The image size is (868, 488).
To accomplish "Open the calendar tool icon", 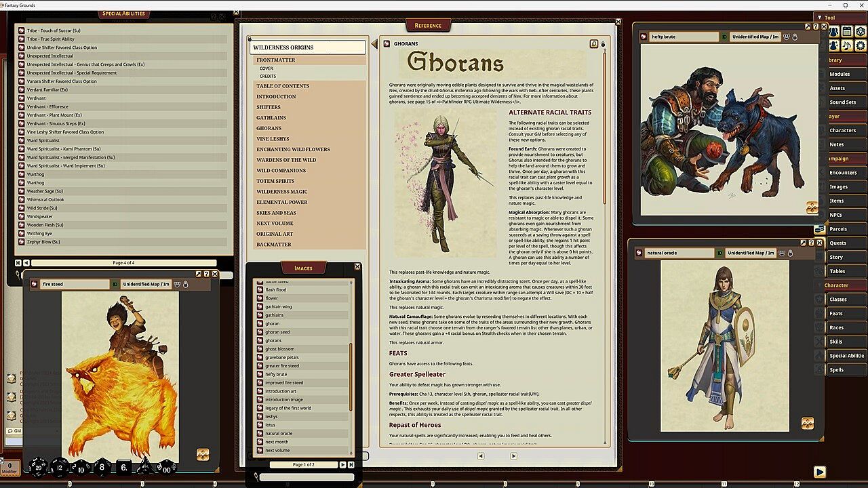I will pos(846,31).
